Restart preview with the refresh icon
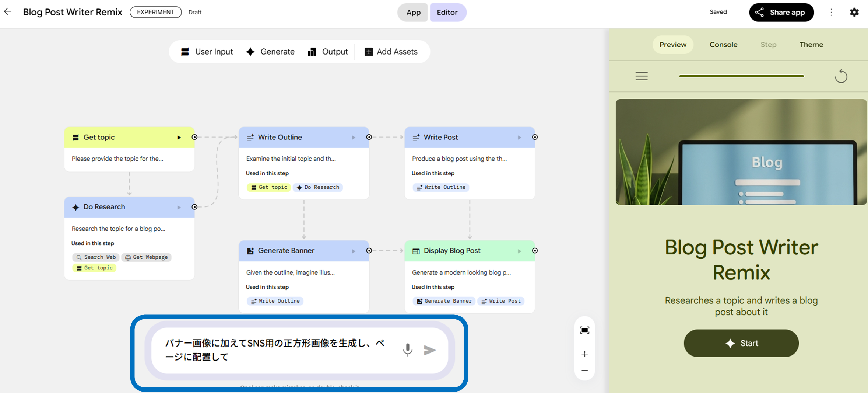 (x=841, y=76)
